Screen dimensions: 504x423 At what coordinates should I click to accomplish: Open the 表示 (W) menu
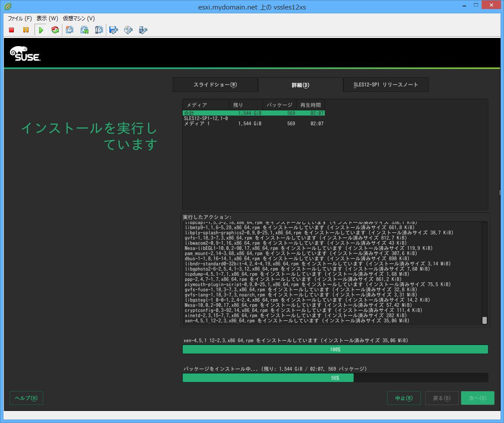point(47,19)
